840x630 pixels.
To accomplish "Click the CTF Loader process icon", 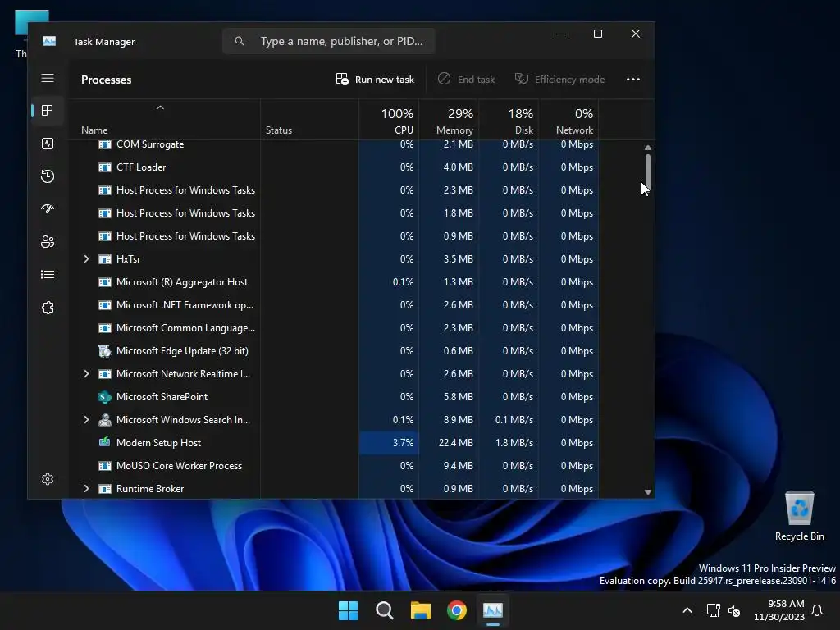I will 105,167.
